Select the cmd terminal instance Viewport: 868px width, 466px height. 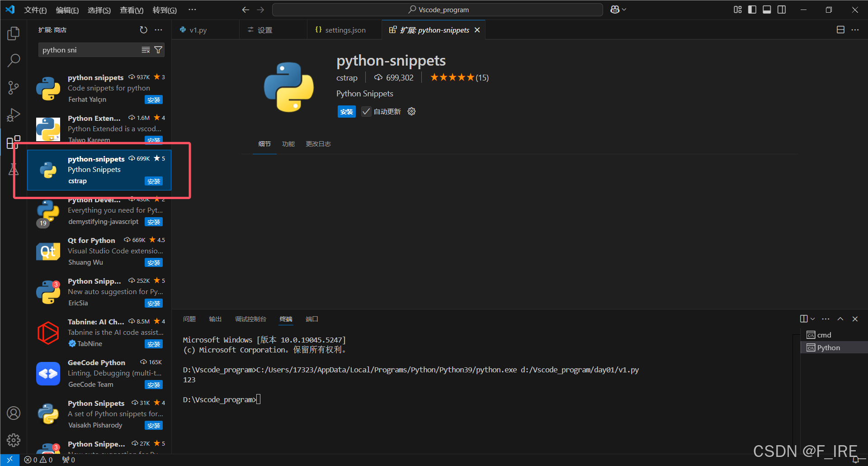pos(834,335)
